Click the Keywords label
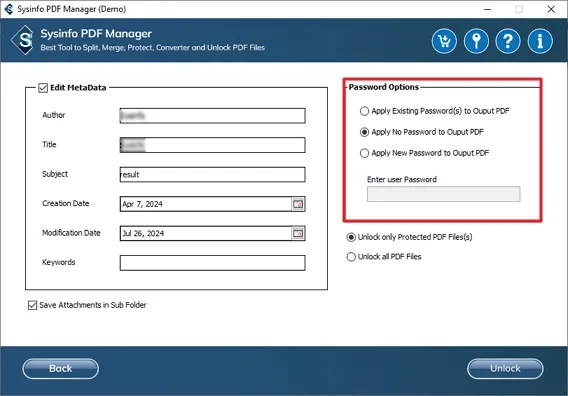 (59, 262)
